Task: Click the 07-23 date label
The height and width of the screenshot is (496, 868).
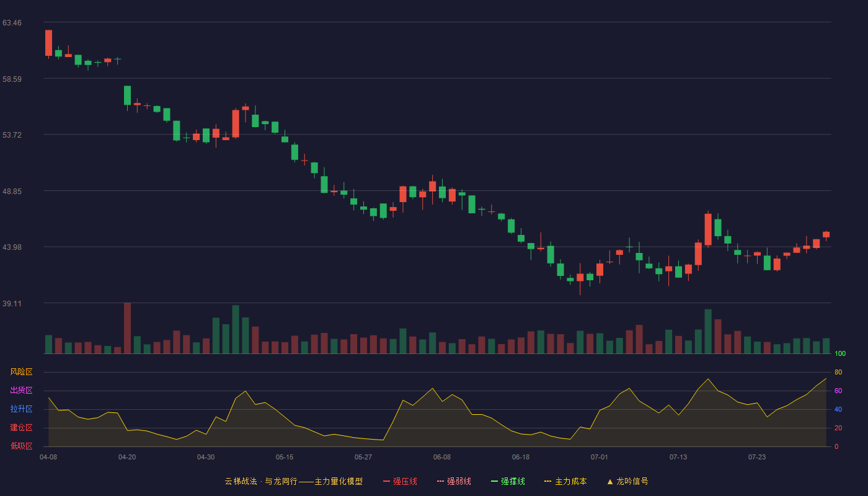Action: [x=757, y=457]
